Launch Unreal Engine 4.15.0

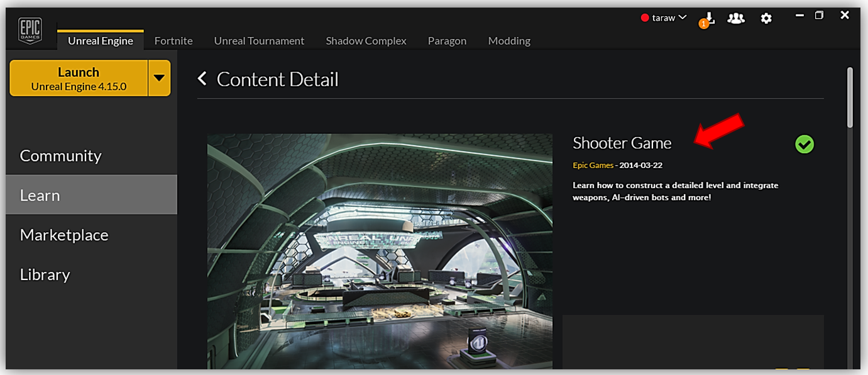point(79,79)
